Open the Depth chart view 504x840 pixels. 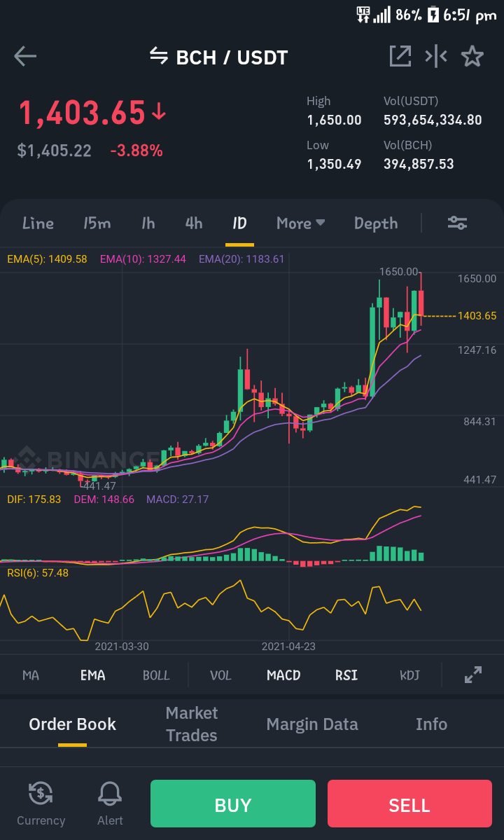(x=376, y=223)
